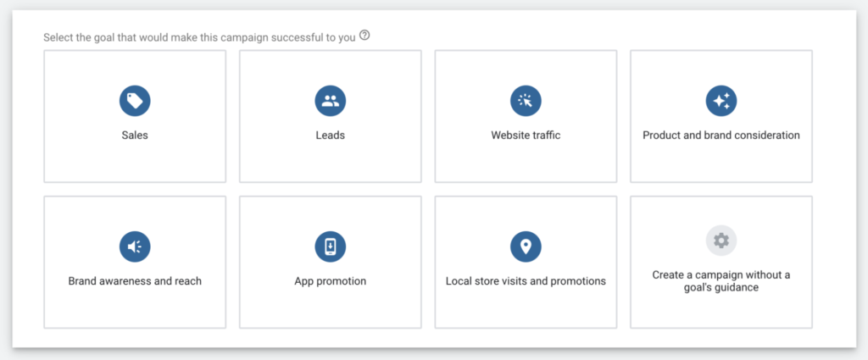Select Product and brand consideration text

coord(721,135)
